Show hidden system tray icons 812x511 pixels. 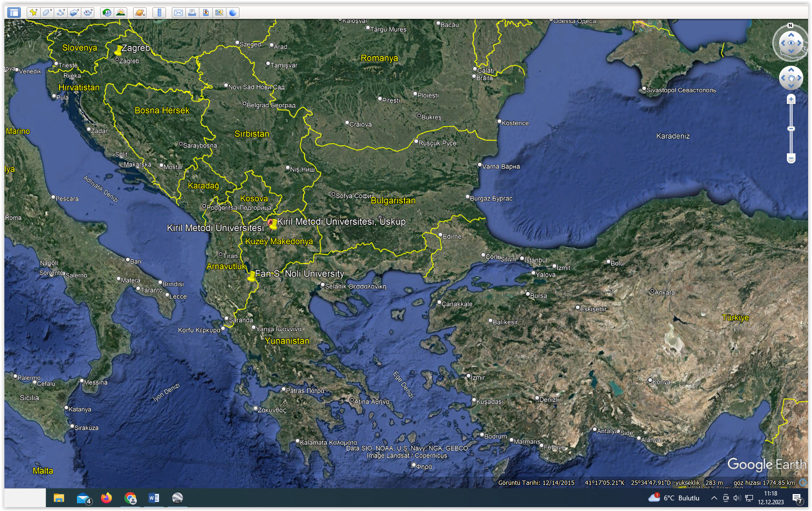click(714, 498)
